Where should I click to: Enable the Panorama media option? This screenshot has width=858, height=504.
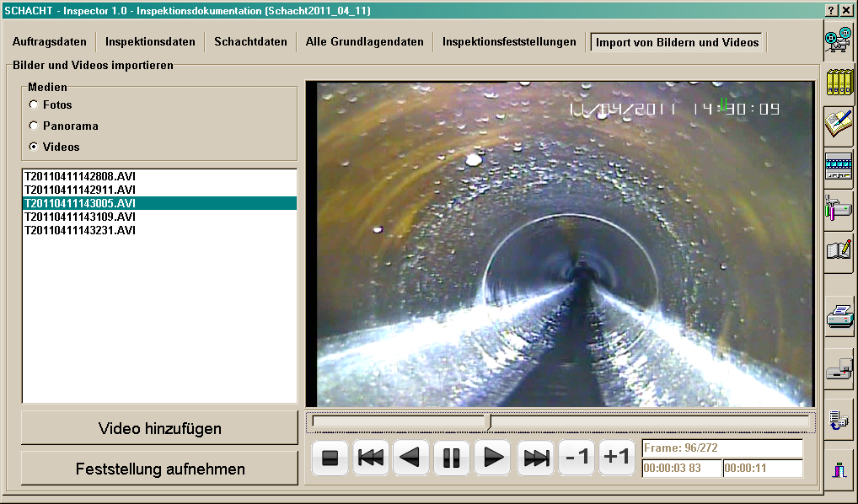coord(32,126)
